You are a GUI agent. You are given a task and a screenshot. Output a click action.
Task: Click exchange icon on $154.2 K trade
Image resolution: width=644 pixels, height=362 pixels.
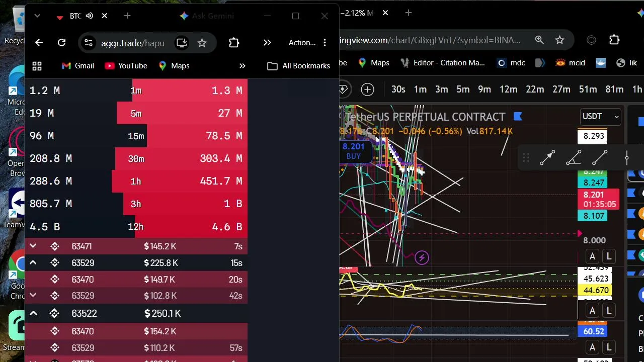pos(55,331)
